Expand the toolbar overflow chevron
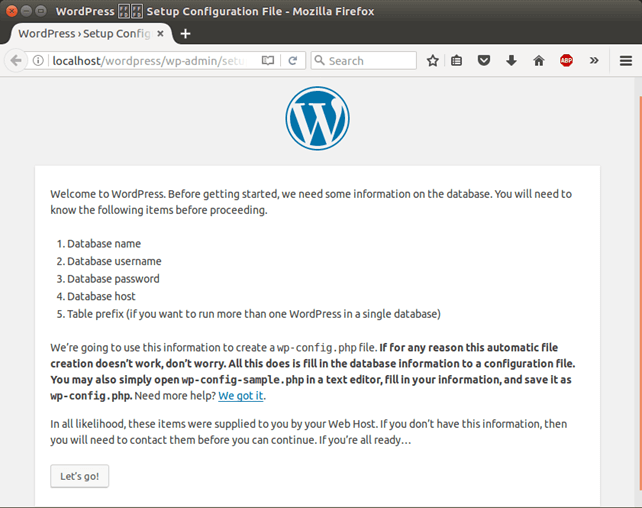 click(594, 61)
